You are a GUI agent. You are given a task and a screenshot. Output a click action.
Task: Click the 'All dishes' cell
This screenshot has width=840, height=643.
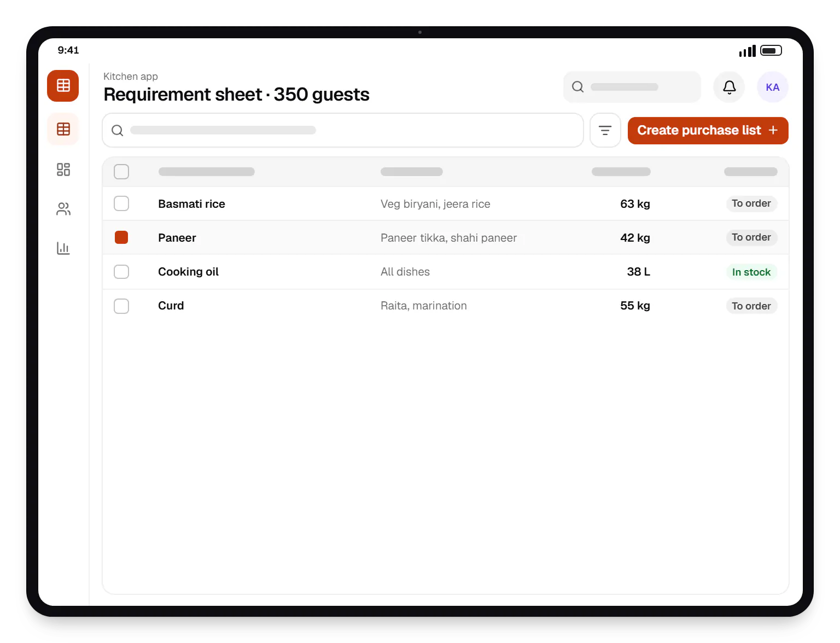(405, 272)
